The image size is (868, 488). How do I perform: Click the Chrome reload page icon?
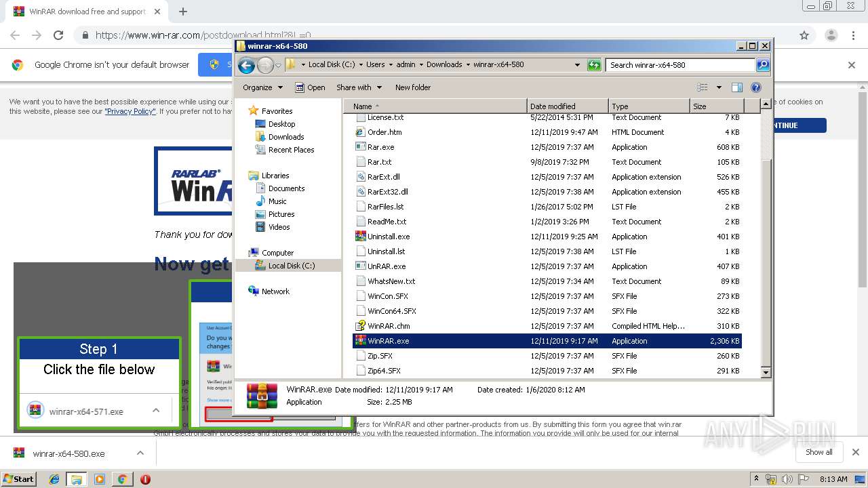point(58,35)
